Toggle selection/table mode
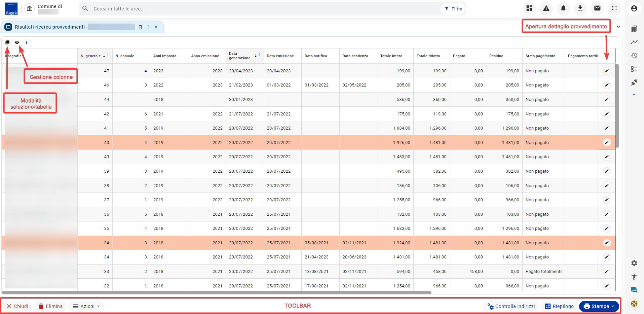 [7, 42]
